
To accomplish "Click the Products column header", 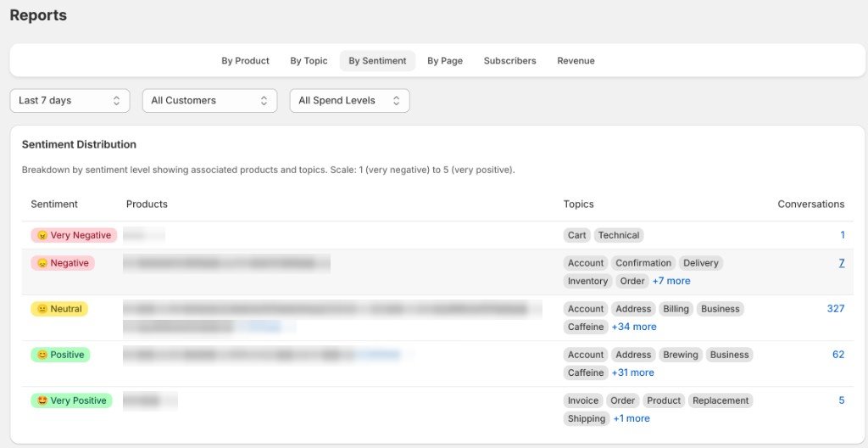I will (147, 204).
